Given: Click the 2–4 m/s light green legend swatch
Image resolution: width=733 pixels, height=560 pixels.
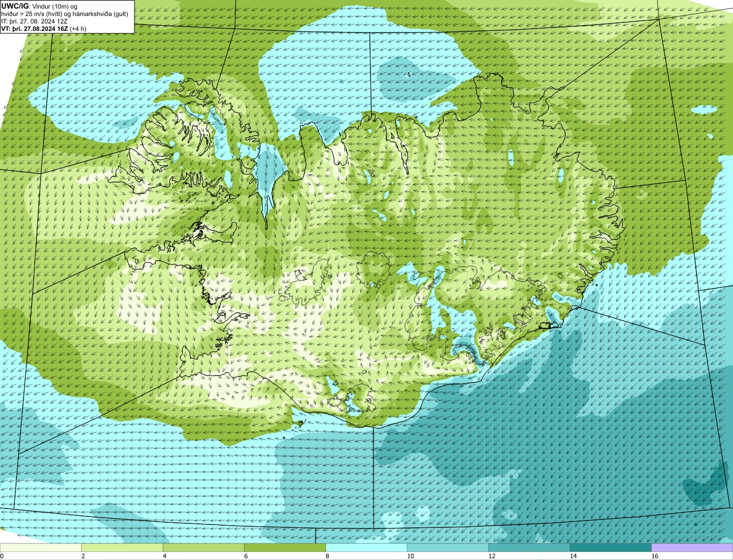Looking at the screenshot, I should 122,548.
